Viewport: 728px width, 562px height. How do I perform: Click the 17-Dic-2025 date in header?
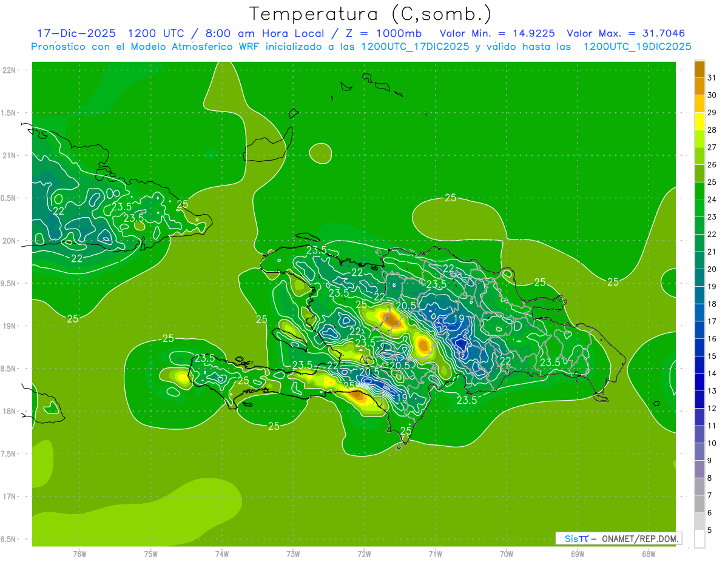[76, 33]
